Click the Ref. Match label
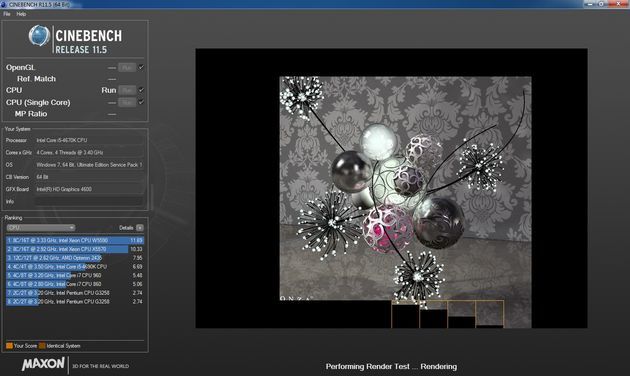This screenshot has width=630, height=376. click(36, 79)
